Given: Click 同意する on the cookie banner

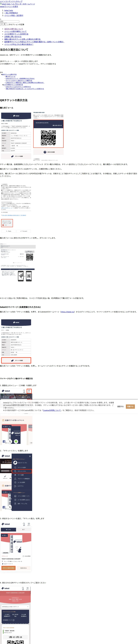Looking at the screenshot, I should click(130, 406).
